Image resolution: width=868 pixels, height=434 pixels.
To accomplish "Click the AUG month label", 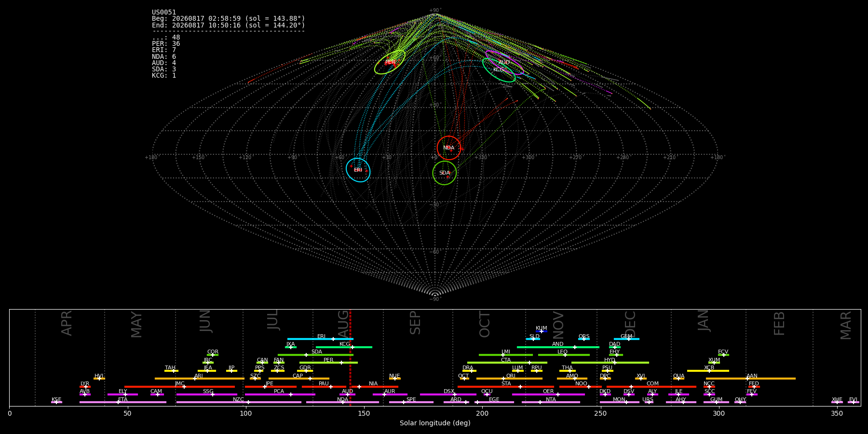I will (343, 324).
